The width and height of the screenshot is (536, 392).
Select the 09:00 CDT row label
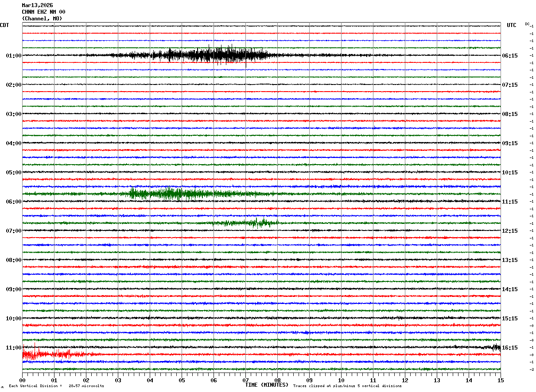click(x=14, y=289)
